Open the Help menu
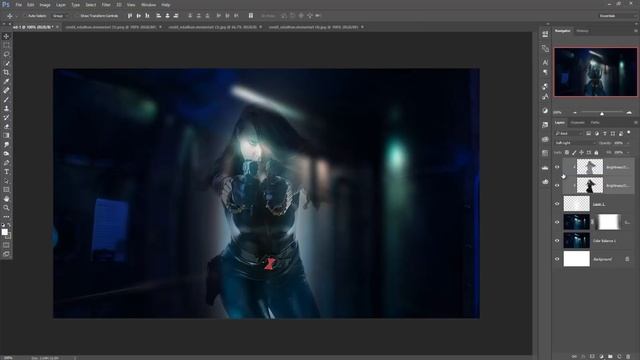The width and height of the screenshot is (640, 360). tap(165, 5)
